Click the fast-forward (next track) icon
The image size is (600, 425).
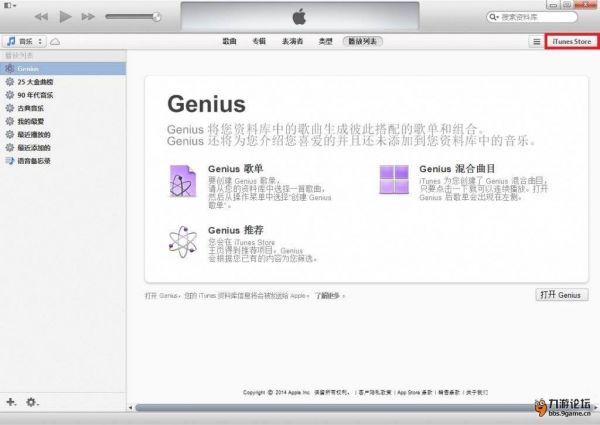click(90, 17)
